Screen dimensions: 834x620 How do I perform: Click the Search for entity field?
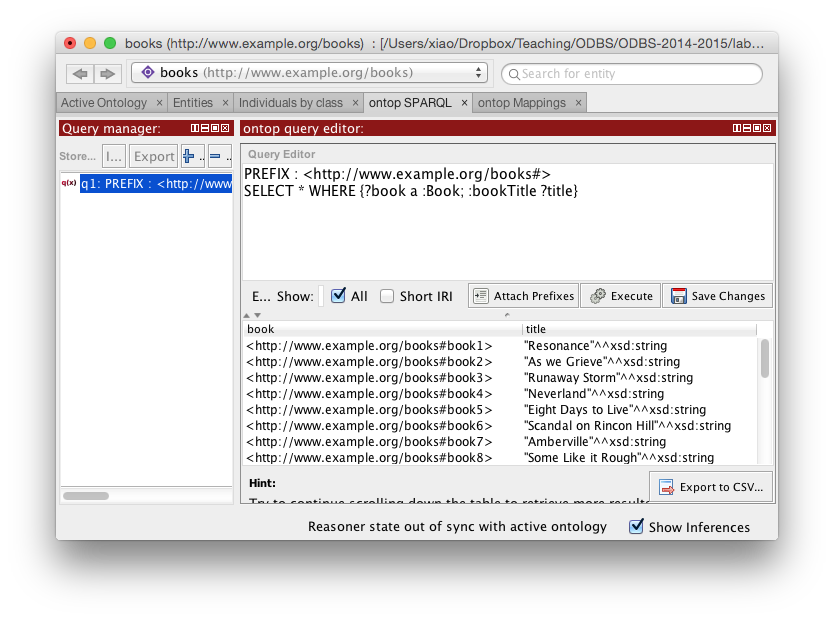click(x=632, y=74)
